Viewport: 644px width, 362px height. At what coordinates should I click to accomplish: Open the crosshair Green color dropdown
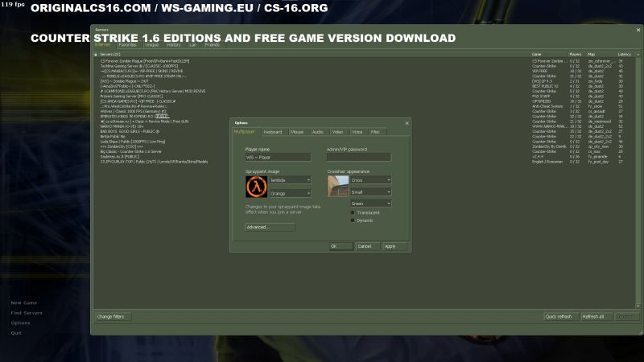pos(370,204)
